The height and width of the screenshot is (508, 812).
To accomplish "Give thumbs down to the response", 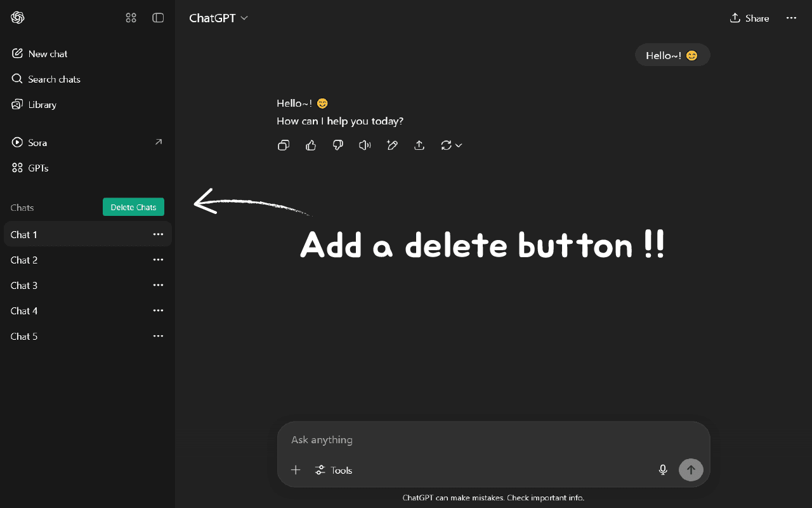I will 338,145.
